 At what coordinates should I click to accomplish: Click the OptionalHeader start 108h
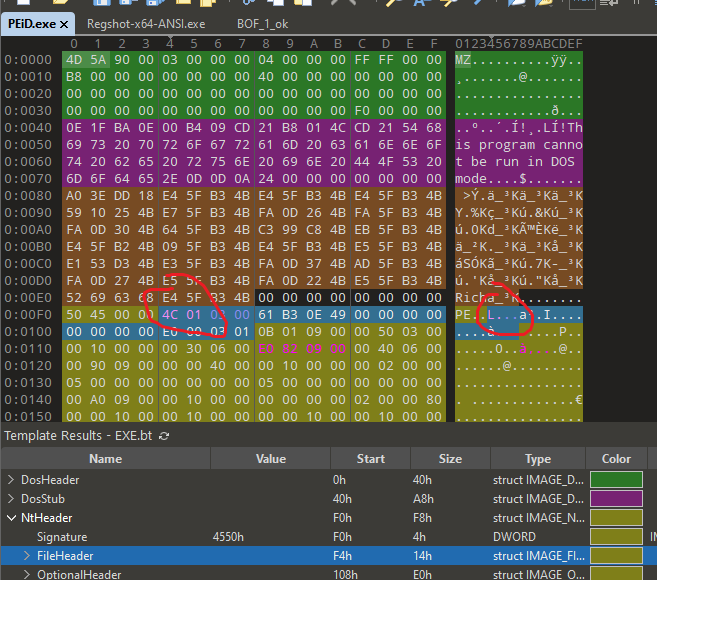pyautogui.click(x=345, y=574)
